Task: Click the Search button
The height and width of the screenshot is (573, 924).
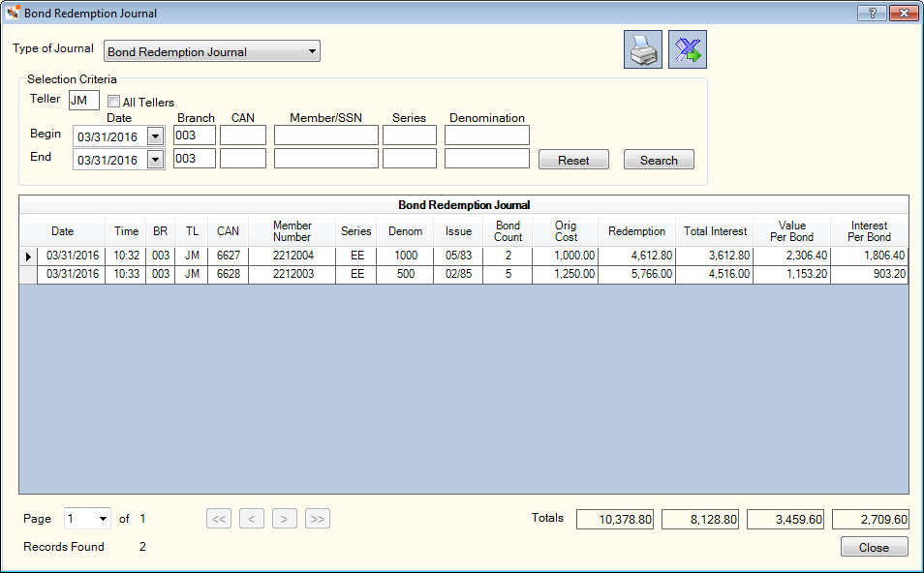Action: pyautogui.click(x=659, y=160)
